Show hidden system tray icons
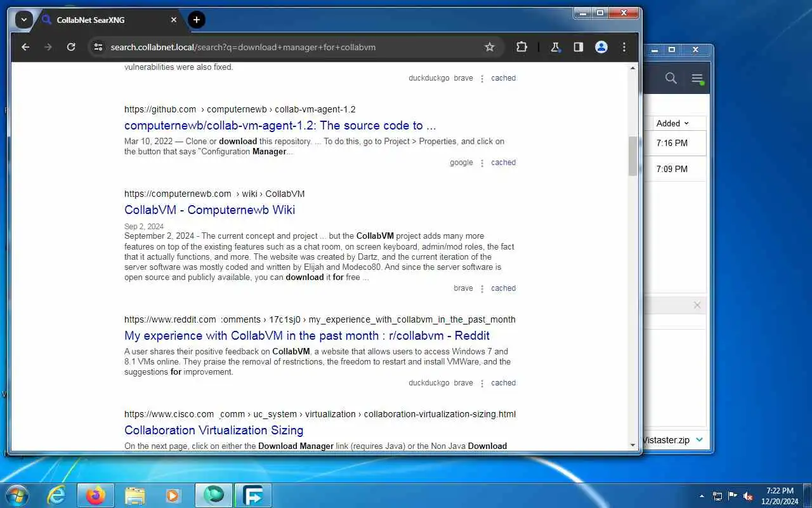 click(x=702, y=496)
